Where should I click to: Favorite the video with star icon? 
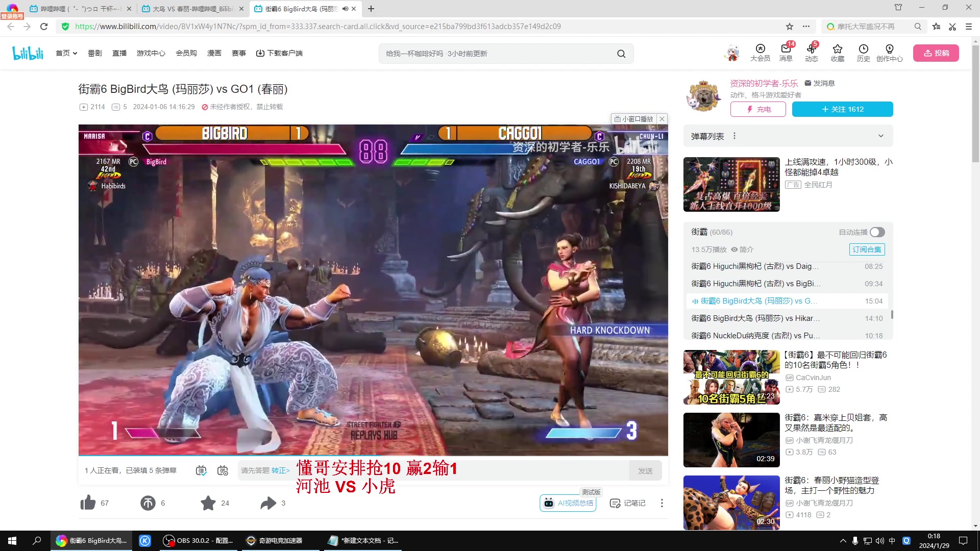pos(208,503)
